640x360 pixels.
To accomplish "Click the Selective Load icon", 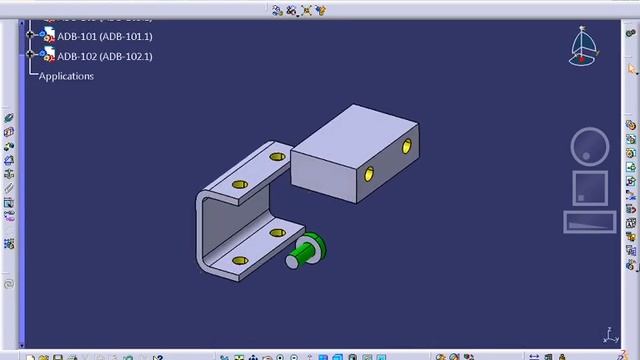I will pos(631,237).
